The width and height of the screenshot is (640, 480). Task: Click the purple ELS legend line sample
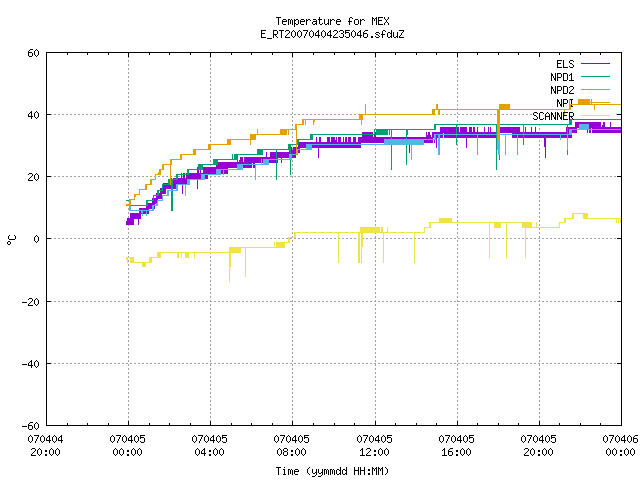595,64
